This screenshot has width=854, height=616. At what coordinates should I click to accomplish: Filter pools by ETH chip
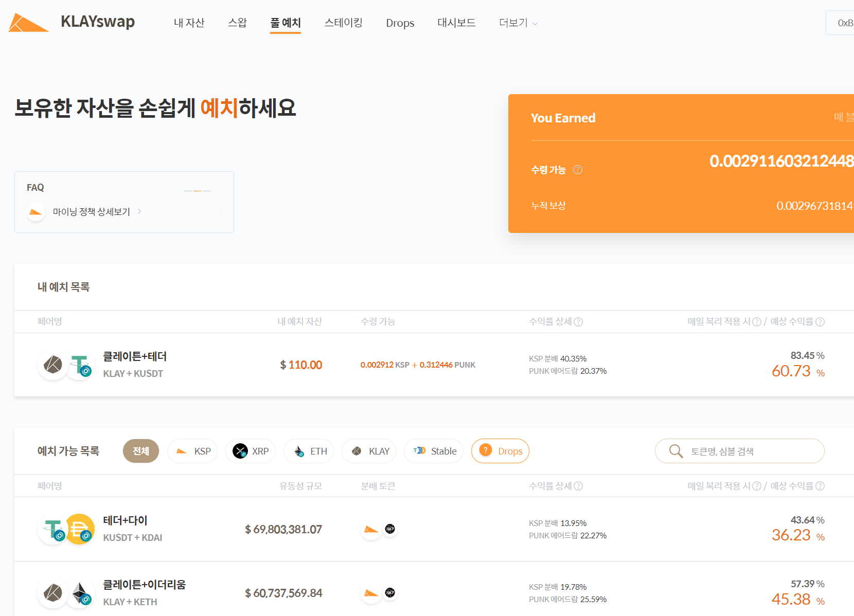[x=309, y=451]
